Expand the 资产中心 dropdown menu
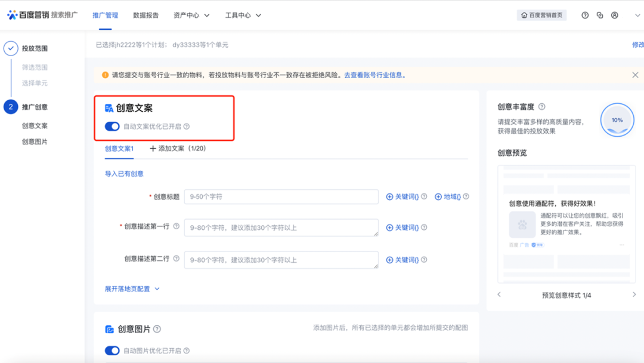The height and width of the screenshot is (363, 644). coord(191,15)
